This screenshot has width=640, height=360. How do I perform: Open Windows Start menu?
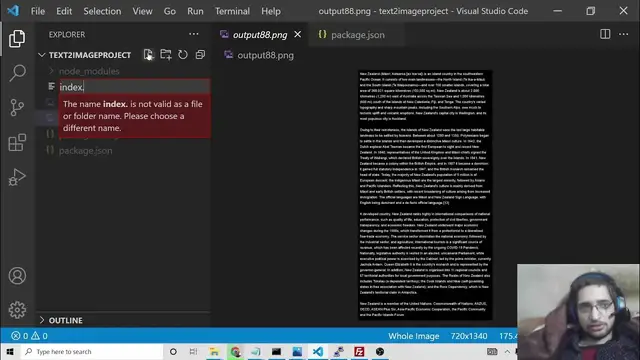tap(10, 351)
